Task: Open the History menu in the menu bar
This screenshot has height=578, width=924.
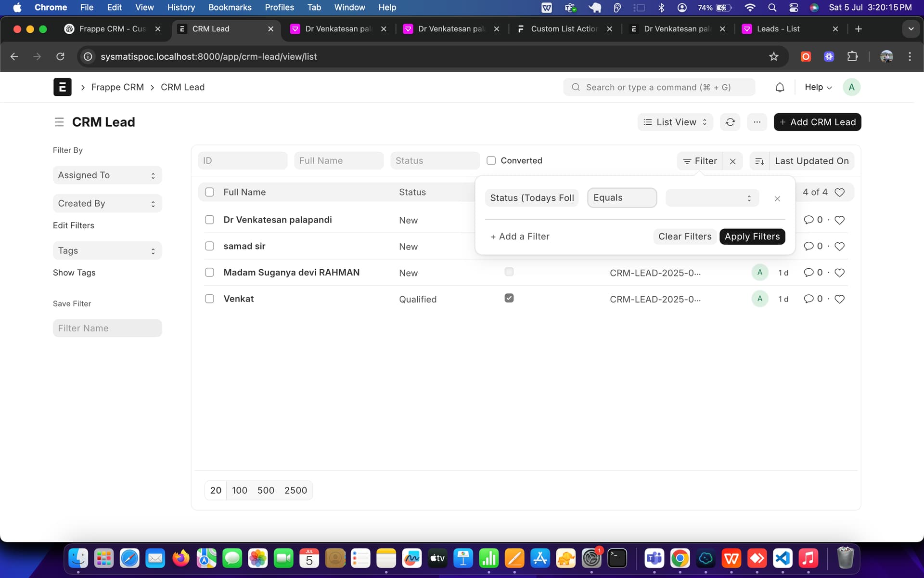Action: coord(181,7)
